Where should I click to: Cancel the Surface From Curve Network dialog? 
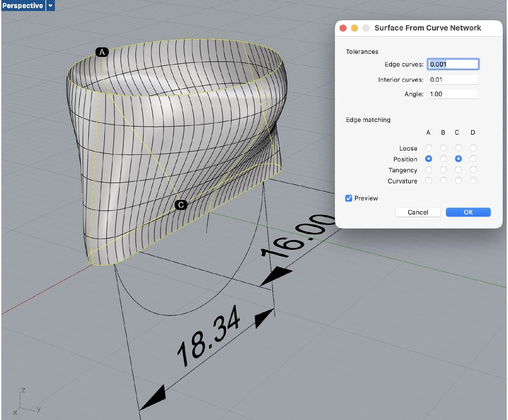click(418, 212)
